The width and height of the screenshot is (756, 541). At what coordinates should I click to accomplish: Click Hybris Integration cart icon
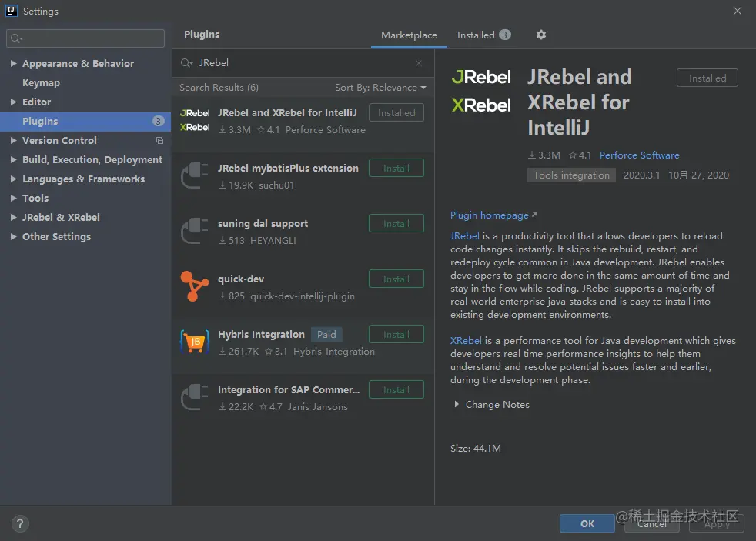click(195, 342)
